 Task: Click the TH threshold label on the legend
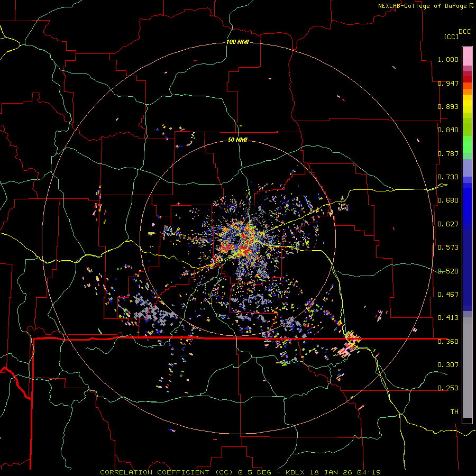coord(454,412)
